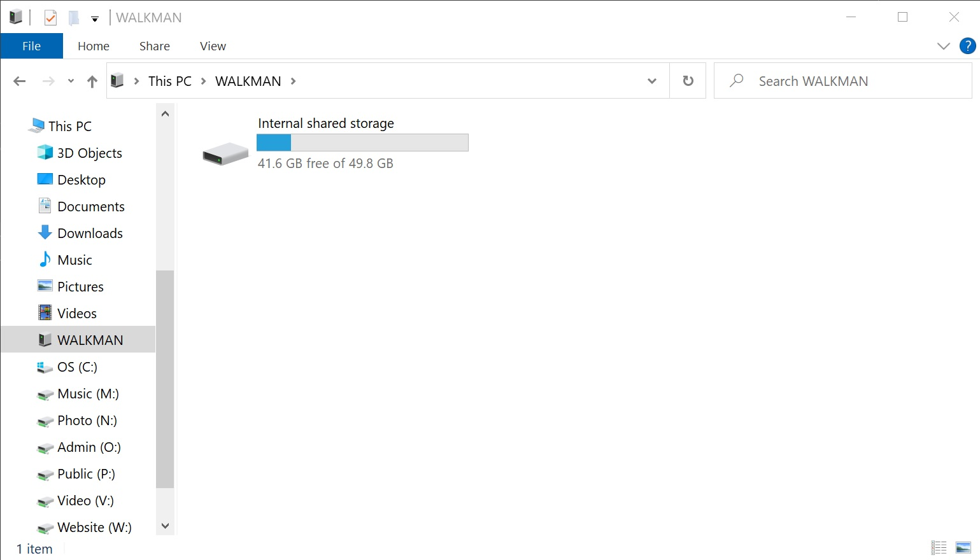Image resolution: width=980 pixels, height=560 pixels.
Task: Click the OS (C:) drive icon
Action: click(45, 367)
